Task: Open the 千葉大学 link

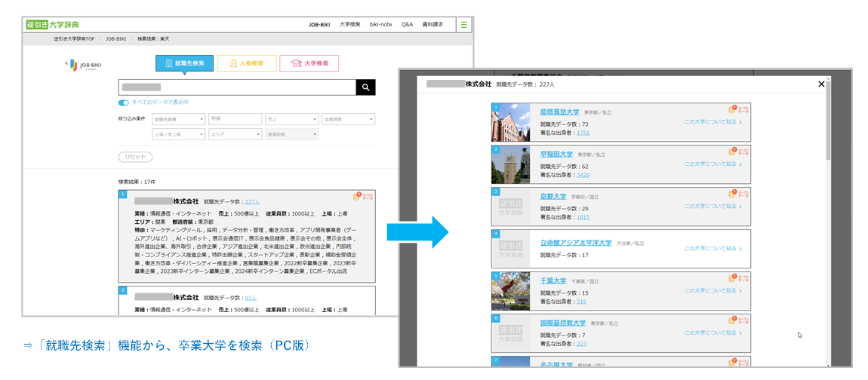Action: [553, 280]
